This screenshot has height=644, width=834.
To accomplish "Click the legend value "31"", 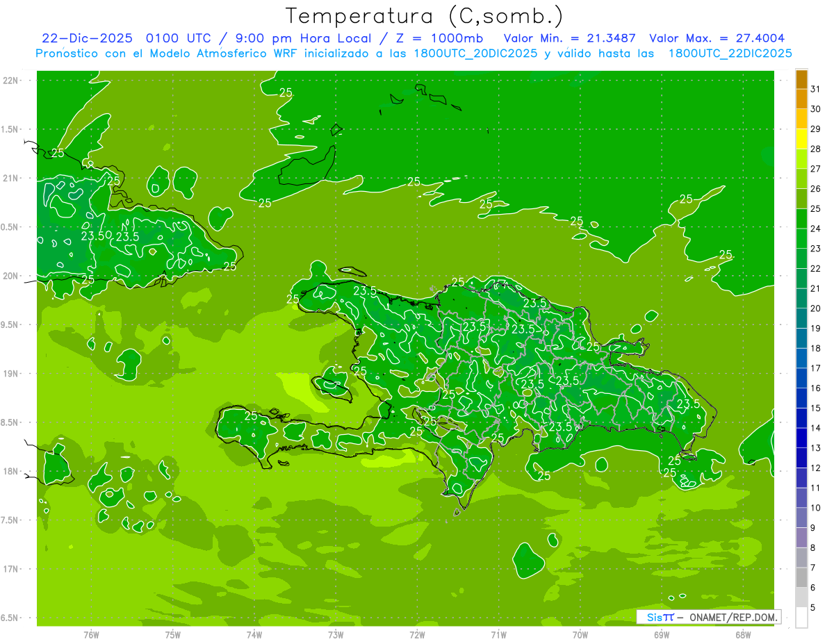I will [815, 89].
